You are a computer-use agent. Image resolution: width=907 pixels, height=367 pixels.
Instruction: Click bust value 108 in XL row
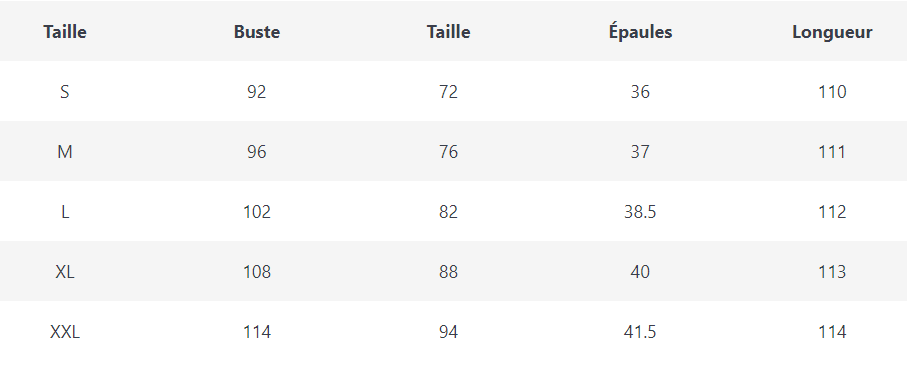pyautogui.click(x=257, y=271)
